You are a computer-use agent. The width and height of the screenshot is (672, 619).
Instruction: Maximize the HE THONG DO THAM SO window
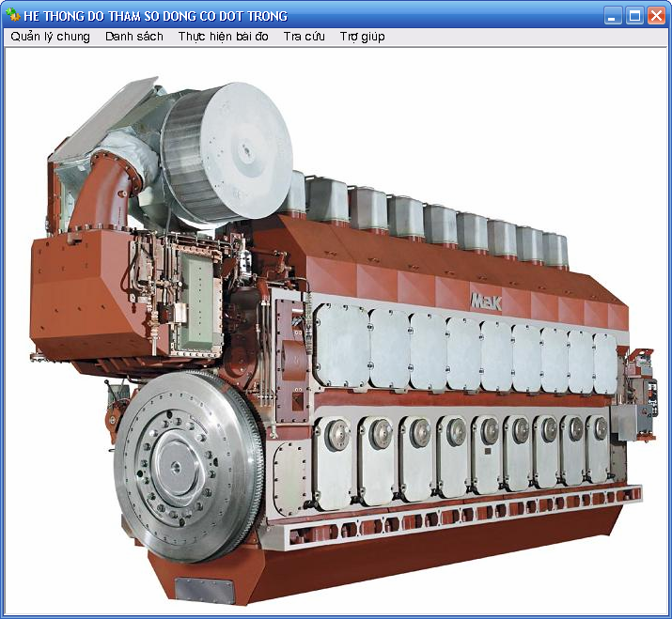pos(634,16)
